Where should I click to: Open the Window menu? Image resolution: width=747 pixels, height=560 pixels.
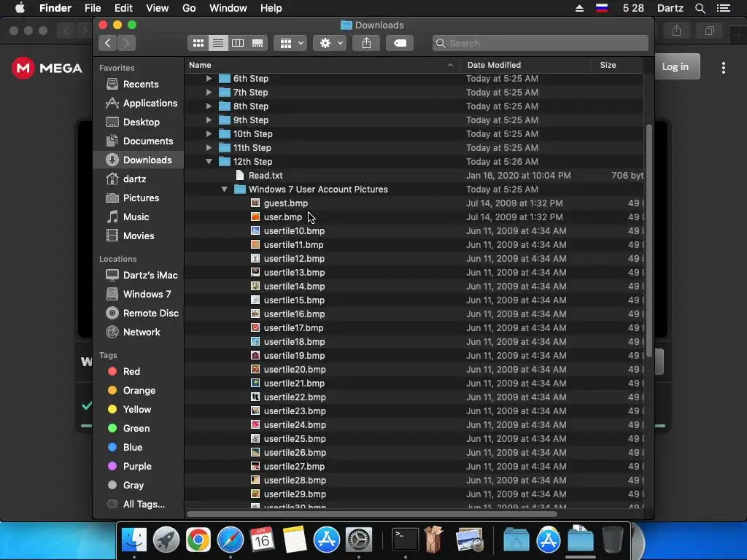[x=228, y=8]
